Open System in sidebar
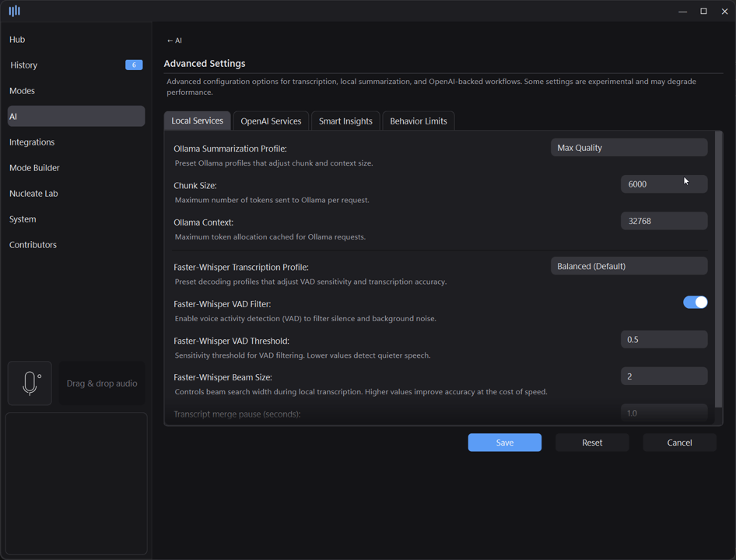The width and height of the screenshot is (736, 560). click(x=76, y=219)
